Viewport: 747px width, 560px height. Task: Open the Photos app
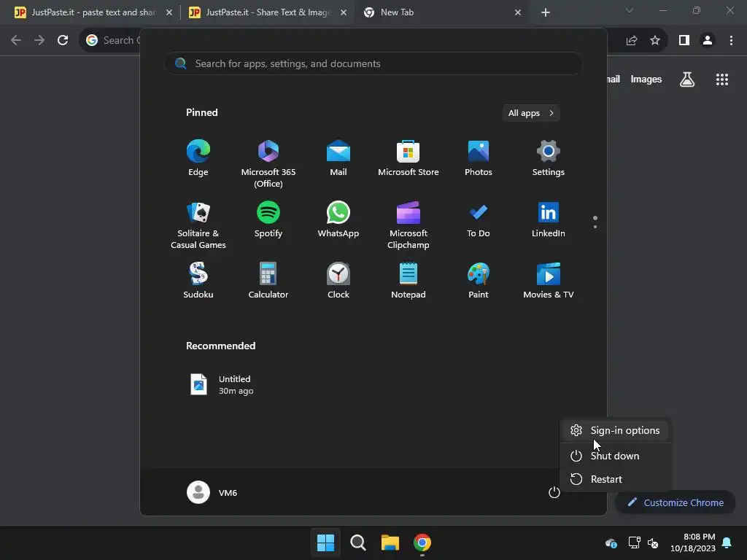[479, 158]
